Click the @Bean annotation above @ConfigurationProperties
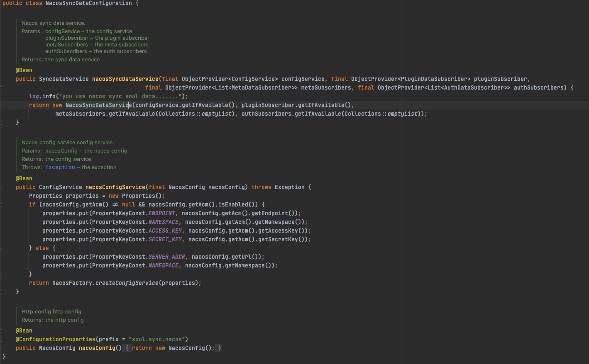Viewport: 589px width, 364px height. pos(24,330)
